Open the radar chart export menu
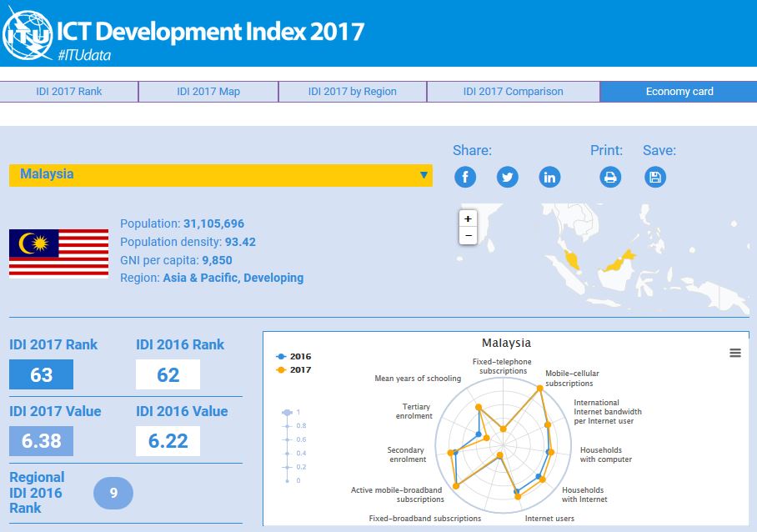 click(x=734, y=353)
